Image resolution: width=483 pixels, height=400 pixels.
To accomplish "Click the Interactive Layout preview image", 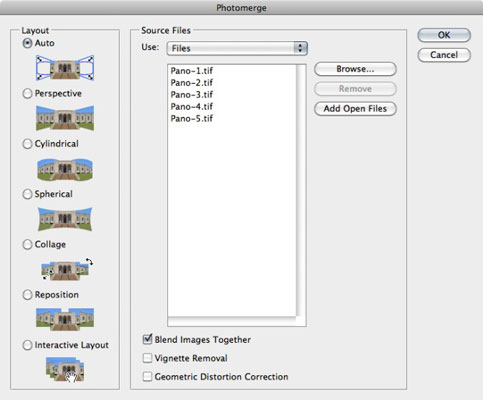I will pyautogui.click(x=65, y=369).
